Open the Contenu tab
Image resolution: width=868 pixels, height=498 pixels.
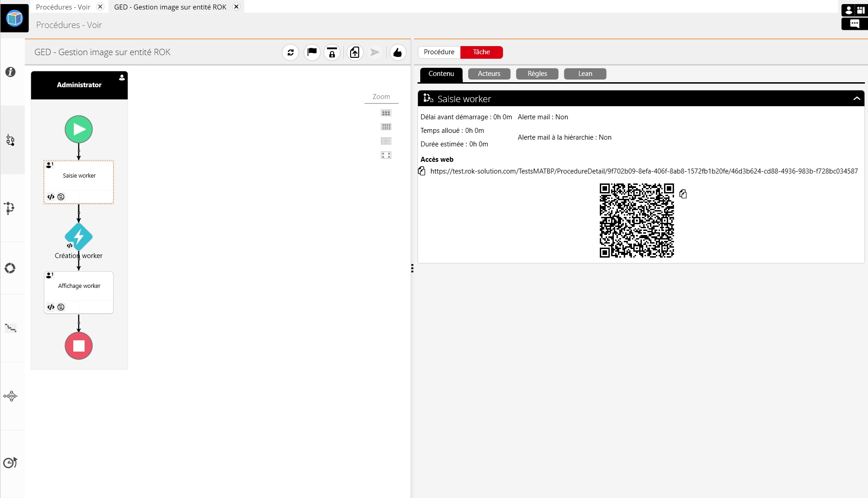click(441, 74)
